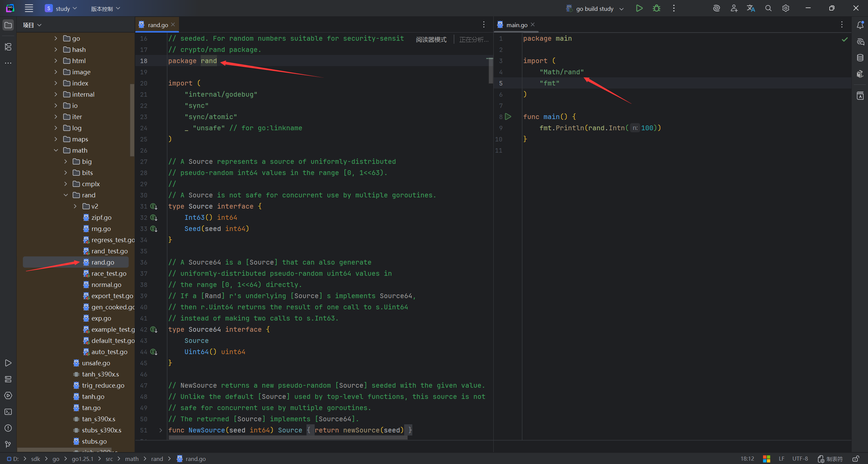Open the Database tool window
868x464 pixels.
[x=860, y=58]
